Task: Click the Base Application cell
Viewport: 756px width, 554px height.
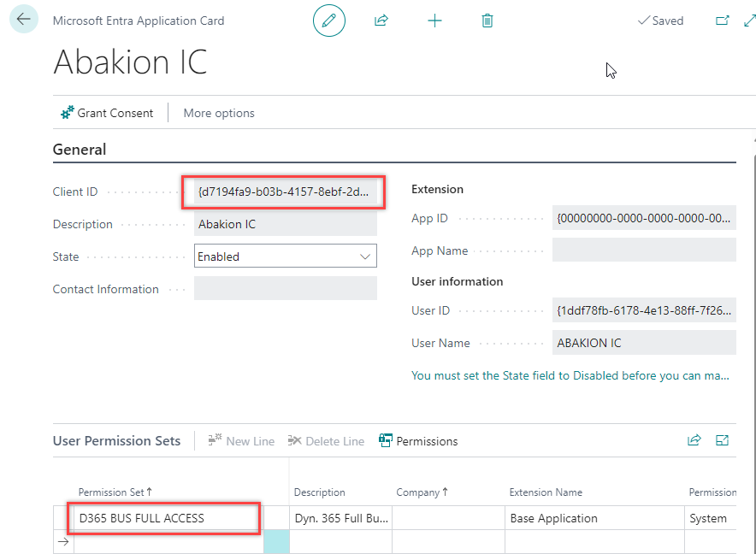Action: (x=594, y=518)
